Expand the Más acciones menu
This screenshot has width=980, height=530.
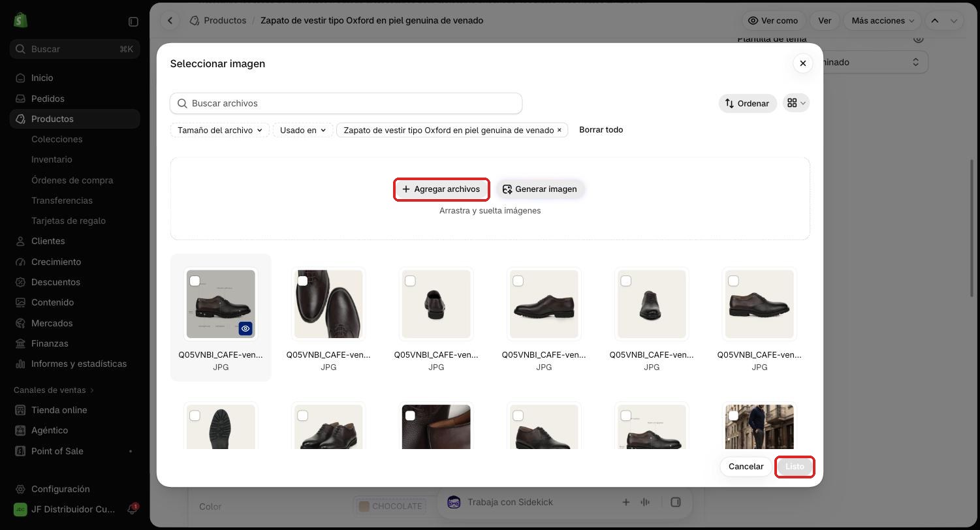[882, 20]
